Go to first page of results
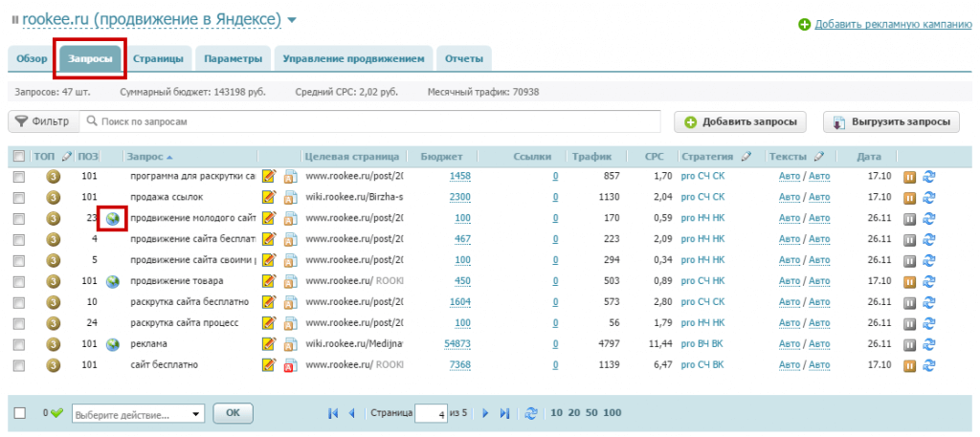980x437 pixels. click(x=333, y=413)
